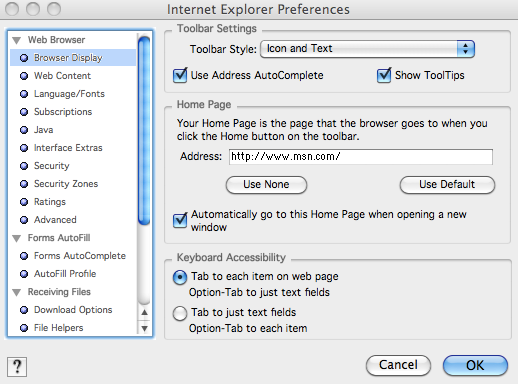This screenshot has width=518, height=384.
Task: Click the bullet icon beside Security Zones
Action: click(24, 184)
